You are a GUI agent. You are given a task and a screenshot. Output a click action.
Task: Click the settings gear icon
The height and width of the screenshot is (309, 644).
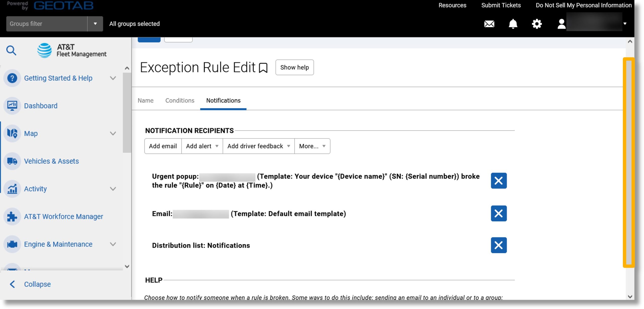[537, 23]
